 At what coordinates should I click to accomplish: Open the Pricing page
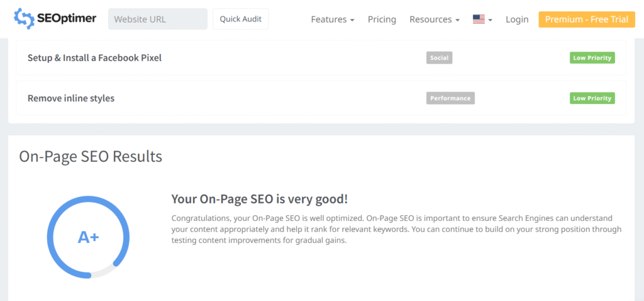click(382, 20)
